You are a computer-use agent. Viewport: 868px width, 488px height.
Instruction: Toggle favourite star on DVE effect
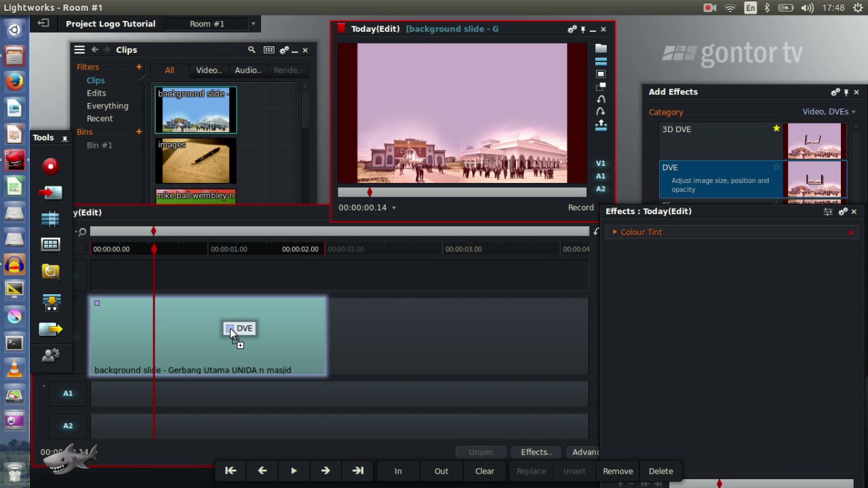776,167
